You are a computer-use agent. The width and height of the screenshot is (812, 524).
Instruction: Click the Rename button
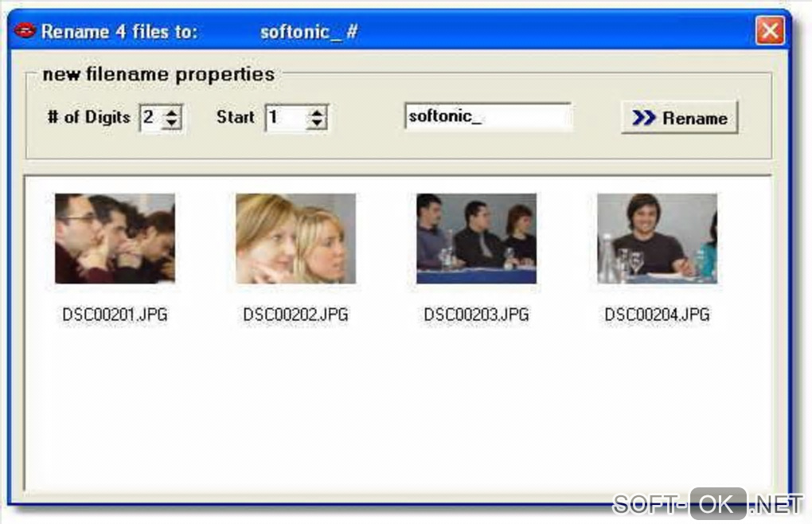(679, 118)
